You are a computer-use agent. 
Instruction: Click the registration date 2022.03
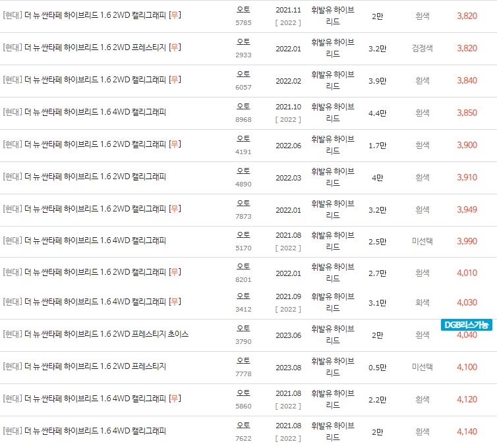click(288, 178)
